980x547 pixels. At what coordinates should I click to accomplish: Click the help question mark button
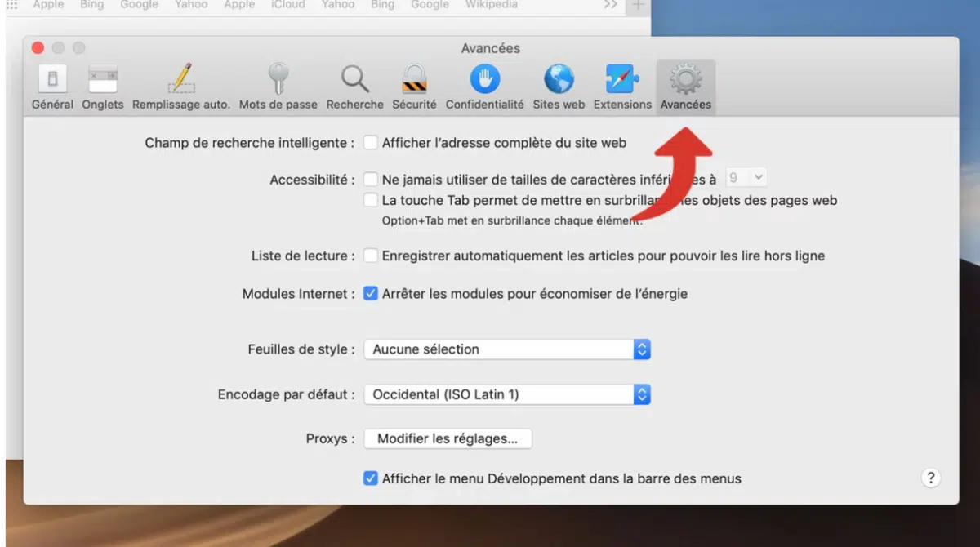(930, 478)
